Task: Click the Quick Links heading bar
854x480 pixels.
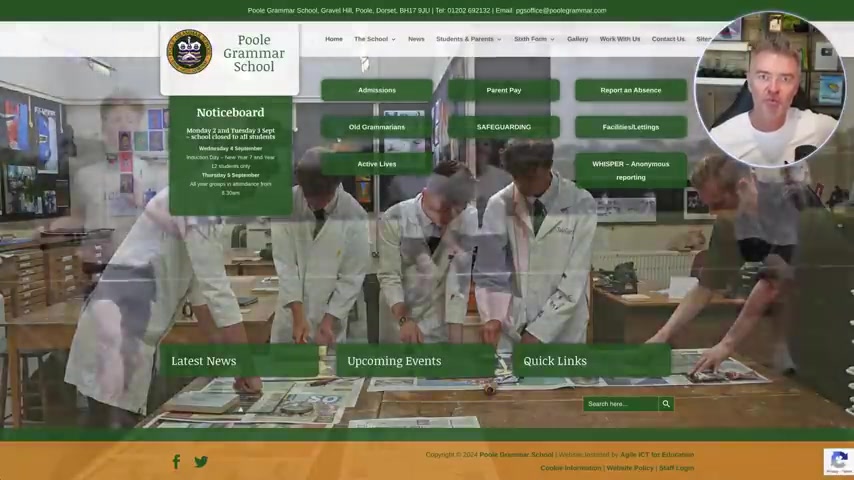Action: point(591,361)
